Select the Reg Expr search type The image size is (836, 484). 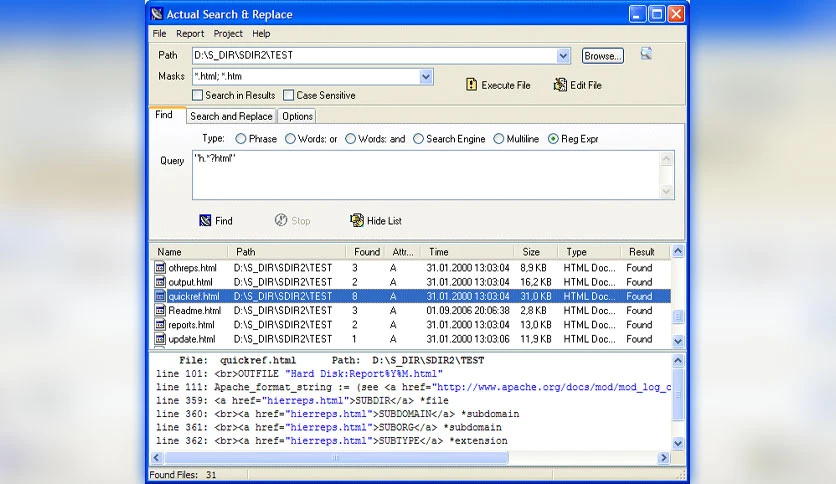click(x=553, y=139)
